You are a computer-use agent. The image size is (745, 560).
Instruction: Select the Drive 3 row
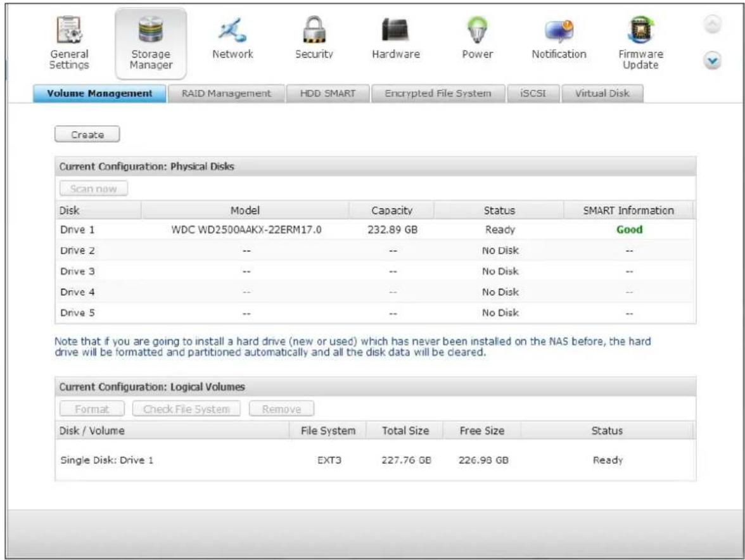pos(375,271)
